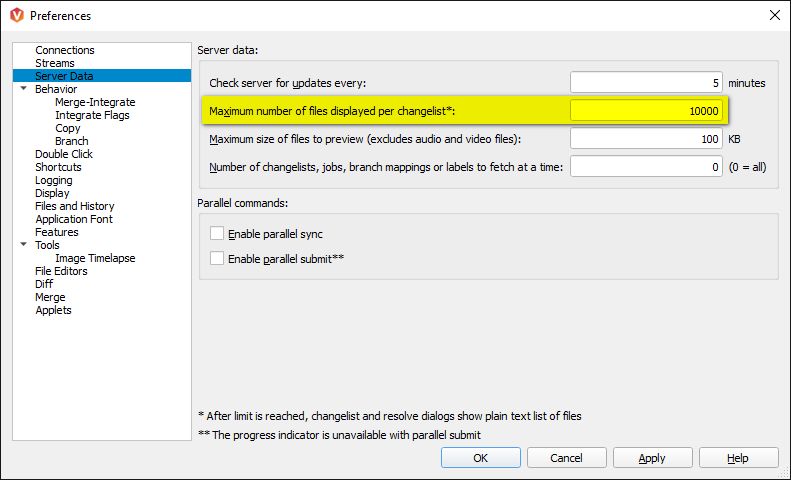The image size is (791, 480).
Task: Open Double Click preferences
Action: point(64,154)
